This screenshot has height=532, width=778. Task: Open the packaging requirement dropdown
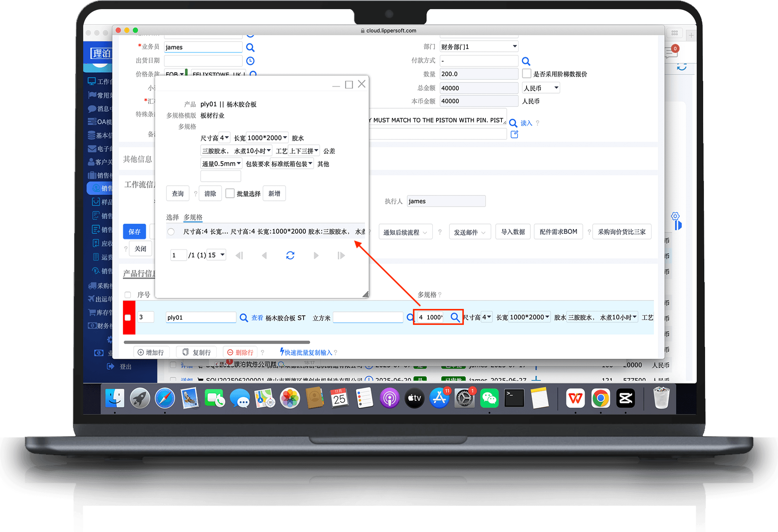292,164
